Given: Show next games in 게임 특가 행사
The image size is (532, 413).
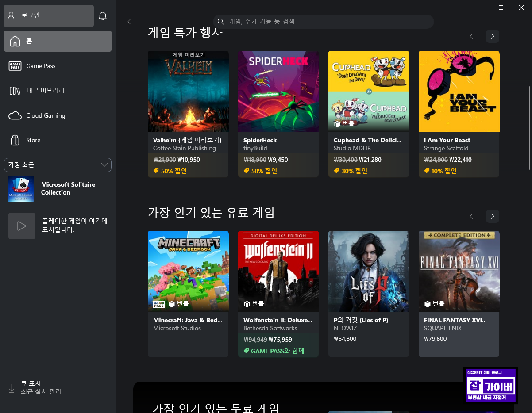Looking at the screenshot, I should pyautogui.click(x=493, y=36).
